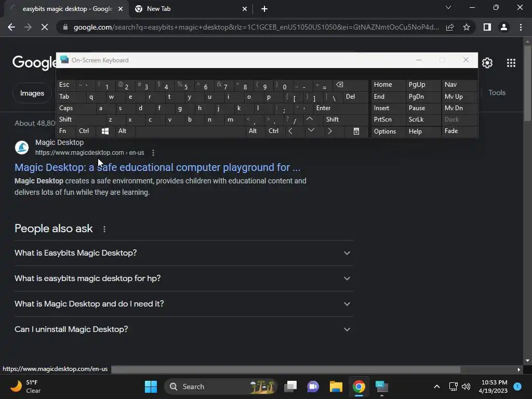Open File Explorer from the taskbar
Image resolution: width=532 pixels, height=399 pixels.
click(x=336, y=387)
